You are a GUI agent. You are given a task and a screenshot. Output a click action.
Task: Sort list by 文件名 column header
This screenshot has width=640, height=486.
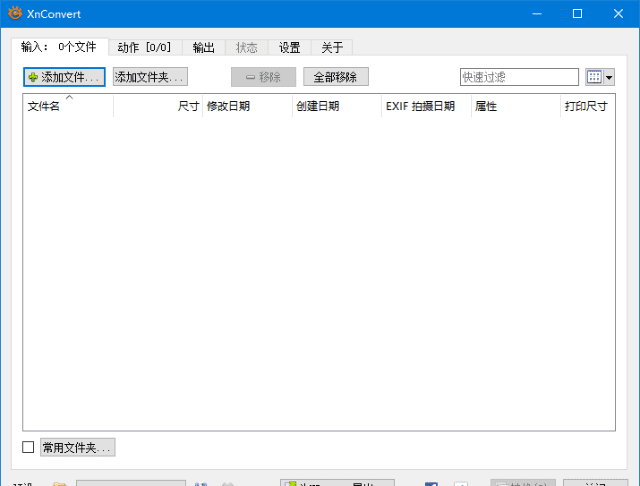tap(68, 106)
